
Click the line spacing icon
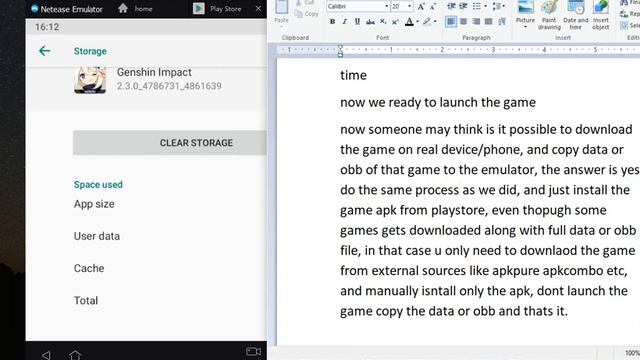pos(496,6)
